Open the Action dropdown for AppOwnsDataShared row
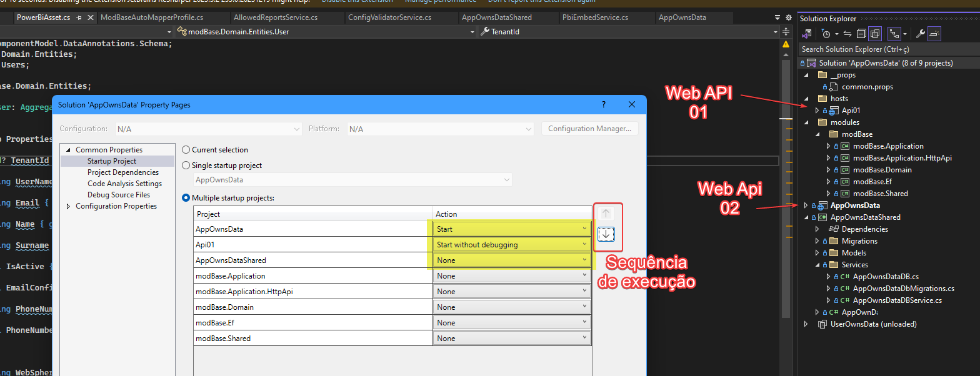The width and height of the screenshot is (980, 376). pos(512,260)
